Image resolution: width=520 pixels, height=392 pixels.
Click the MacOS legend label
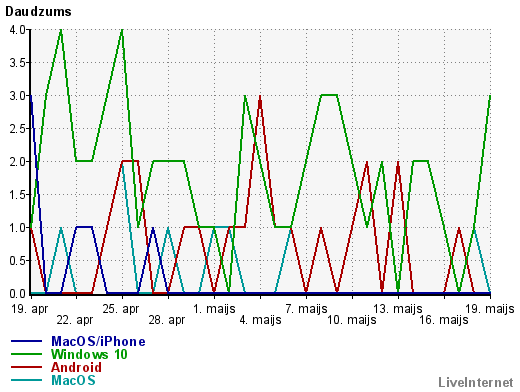[x=73, y=380]
